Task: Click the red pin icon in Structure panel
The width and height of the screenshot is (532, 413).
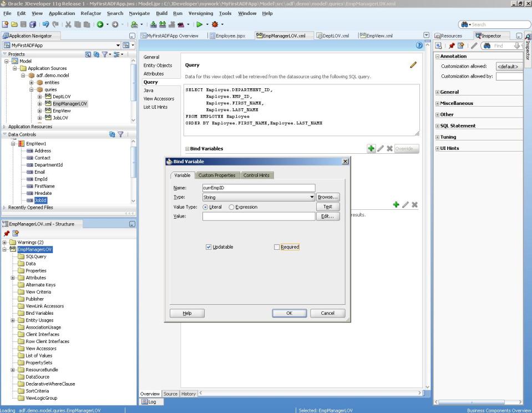Action: click(7, 233)
